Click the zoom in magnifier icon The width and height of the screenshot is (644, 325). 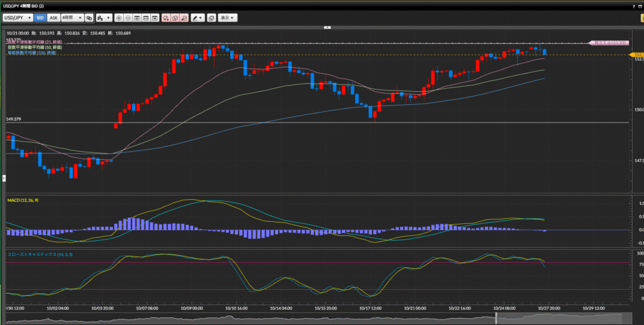119,18
